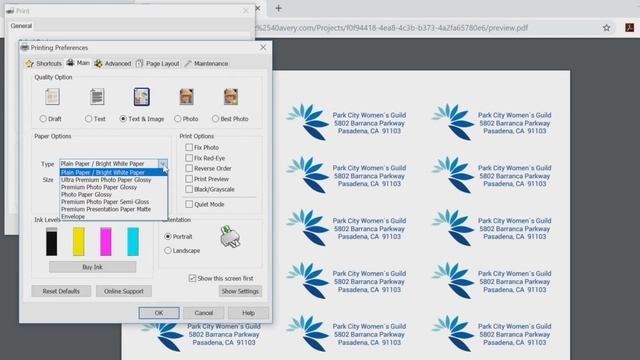Click the Text quality document icon

97,97
